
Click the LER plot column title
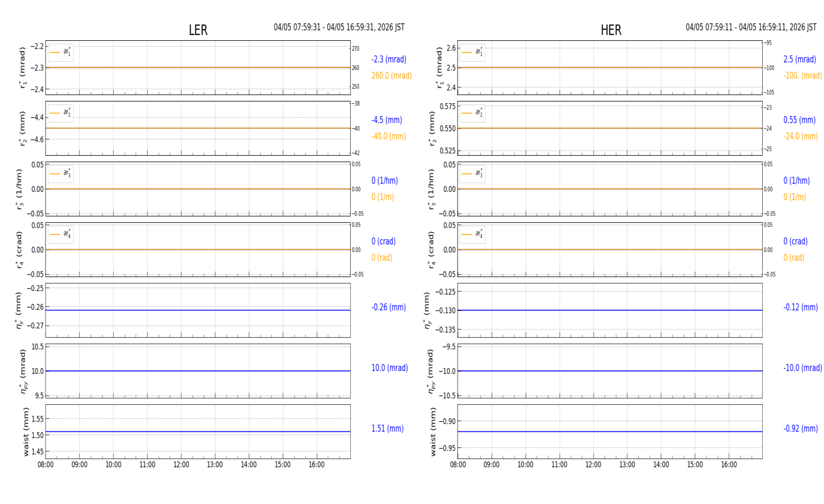[x=198, y=30]
